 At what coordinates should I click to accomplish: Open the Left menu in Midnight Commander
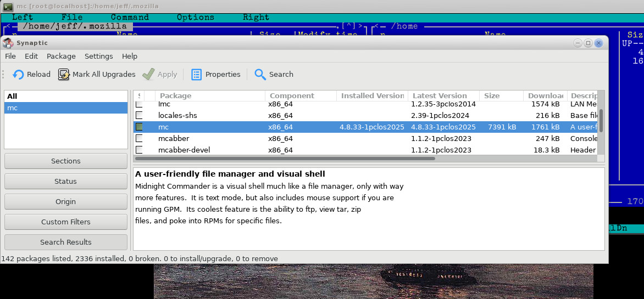(x=23, y=17)
